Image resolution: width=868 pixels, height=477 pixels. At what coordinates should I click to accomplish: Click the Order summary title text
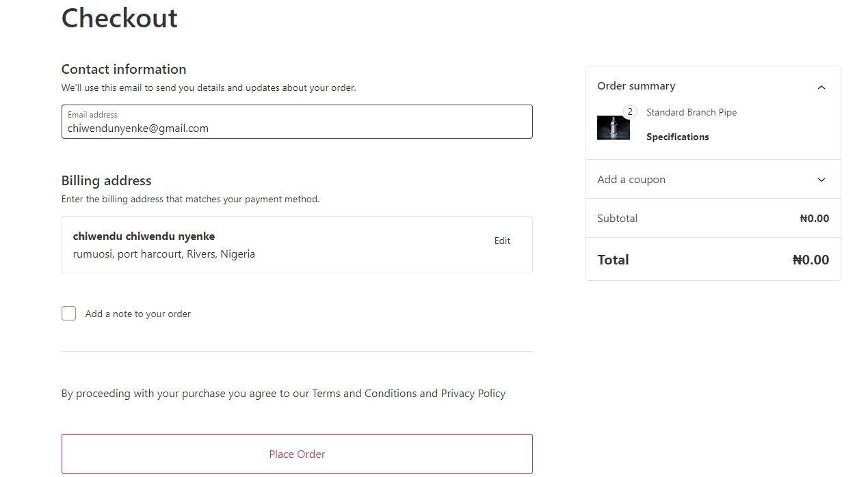[636, 86]
